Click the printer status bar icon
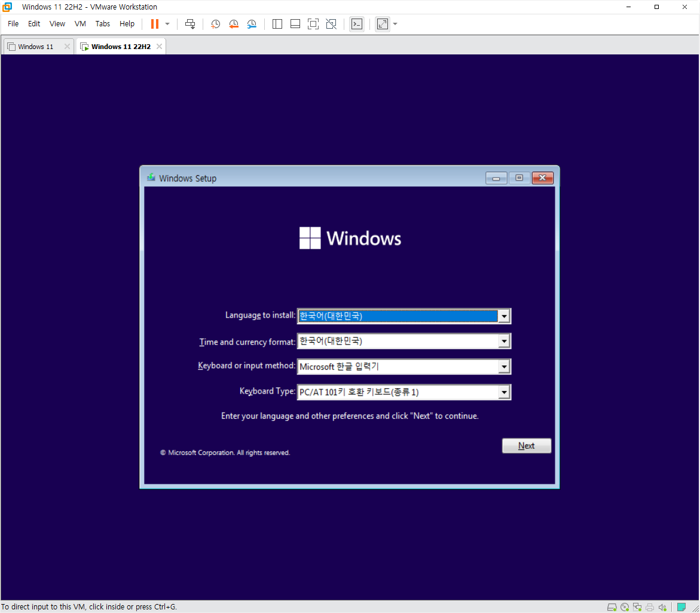The height and width of the screenshot is (613, 700). [x=650, y=607]
